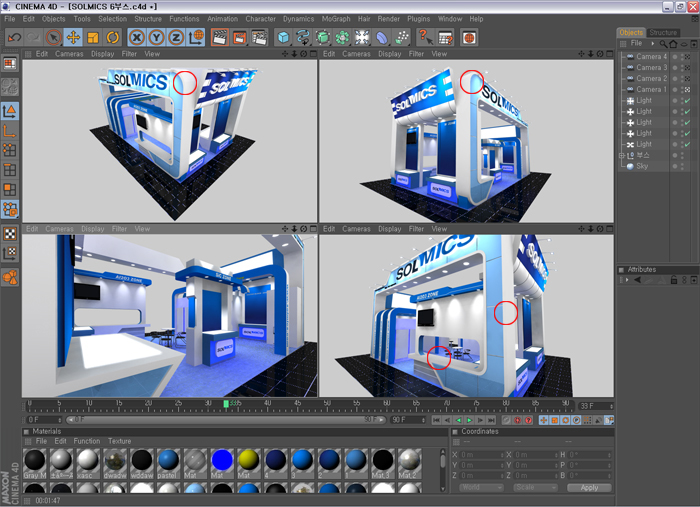This screenshot has height=507, width=700.
Task: Select the Model tool in left palette
Action: pyautogui.click(x=10, y=111)
